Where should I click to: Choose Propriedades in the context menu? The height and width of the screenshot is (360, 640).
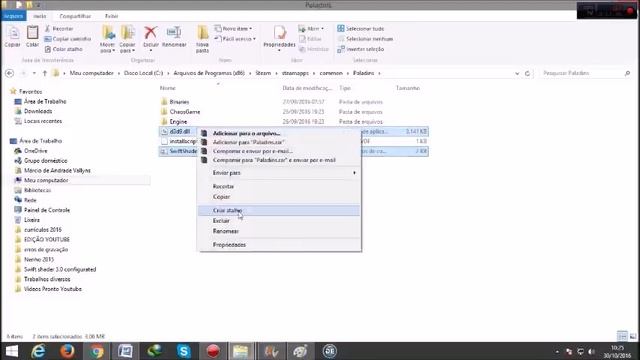pos(279,245)
